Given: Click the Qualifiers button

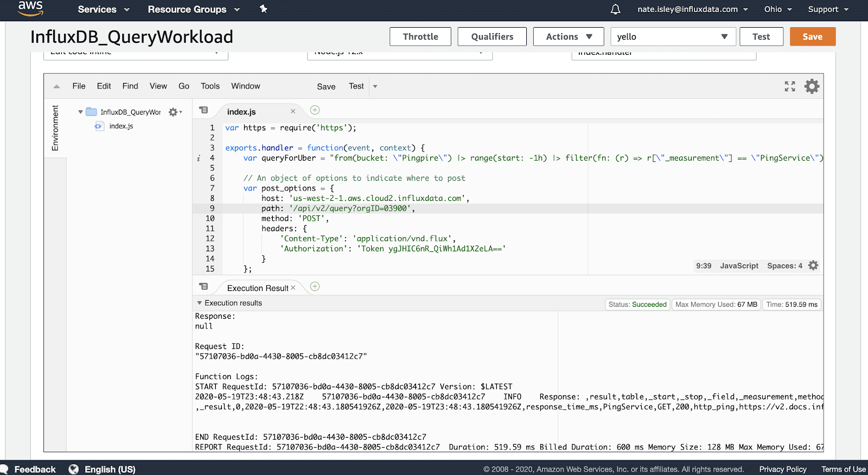Looking at the screenshot, I should point(492,36).
